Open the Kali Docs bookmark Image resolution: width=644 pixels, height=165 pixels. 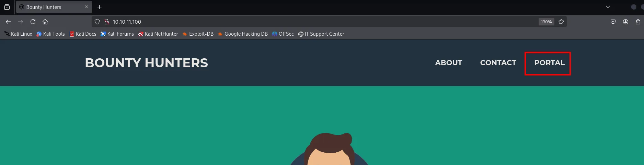[83, 34]
